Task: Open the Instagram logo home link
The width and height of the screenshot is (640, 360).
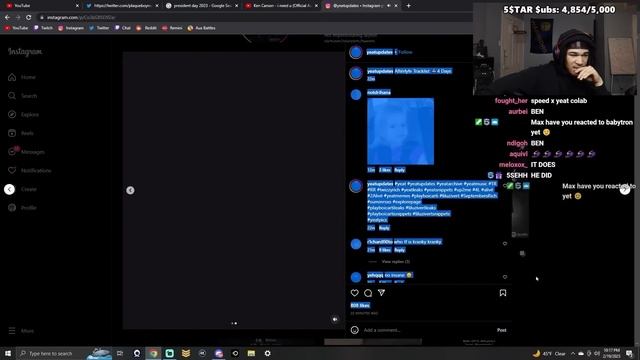Action: [25, 52]
